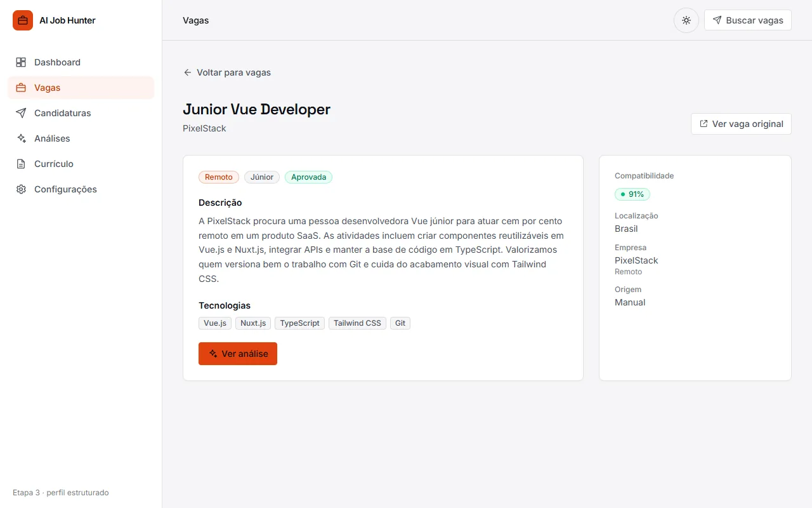Click the Tecnologias section heading
Viewport: 812px width, 508px height.
225,305
